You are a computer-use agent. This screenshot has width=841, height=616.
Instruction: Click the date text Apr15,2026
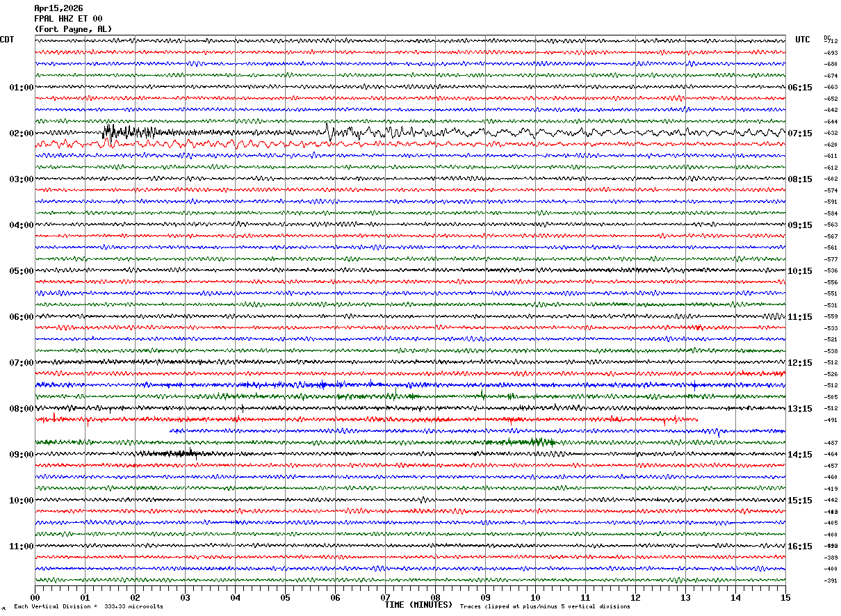[x=58, y=8]
